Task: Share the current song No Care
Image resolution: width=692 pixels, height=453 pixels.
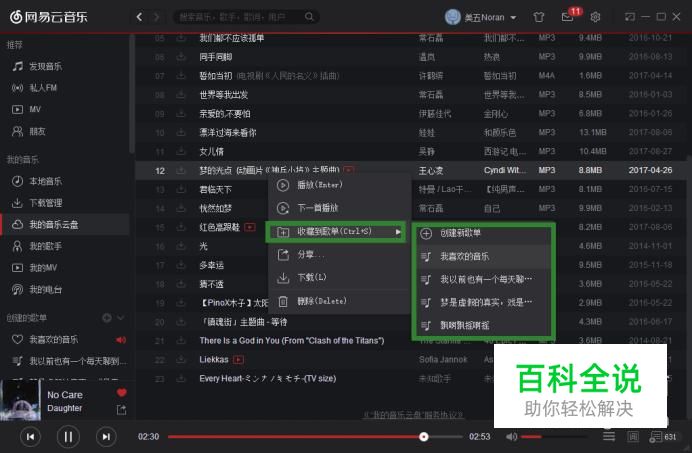Action: pos(121,410)
